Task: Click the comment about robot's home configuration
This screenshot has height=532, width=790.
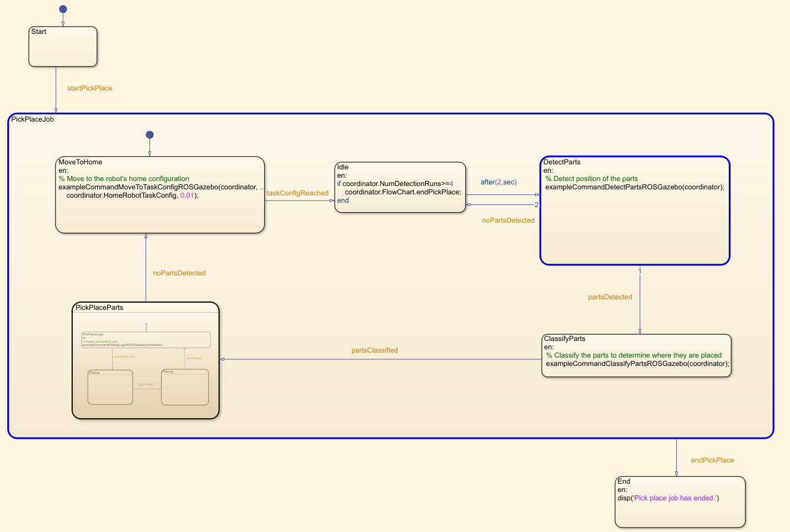Action: pyautogui.click(x=124, y=179)
